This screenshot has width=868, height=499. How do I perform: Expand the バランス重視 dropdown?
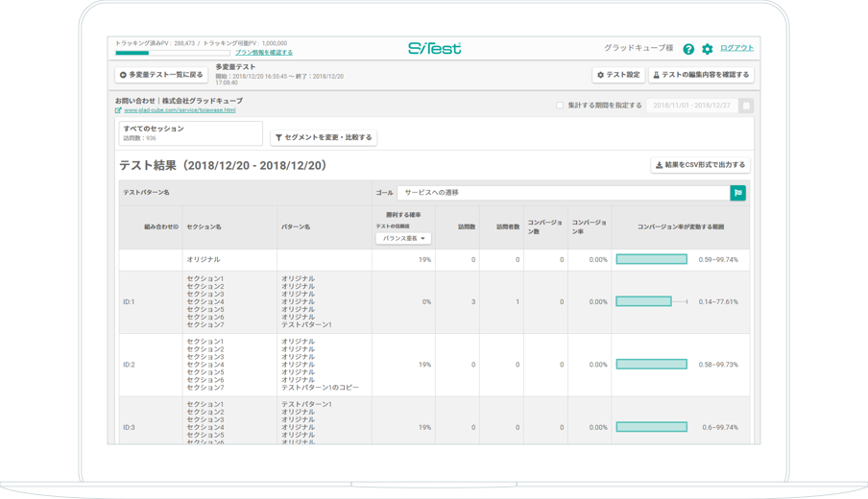tap(403, 238)
